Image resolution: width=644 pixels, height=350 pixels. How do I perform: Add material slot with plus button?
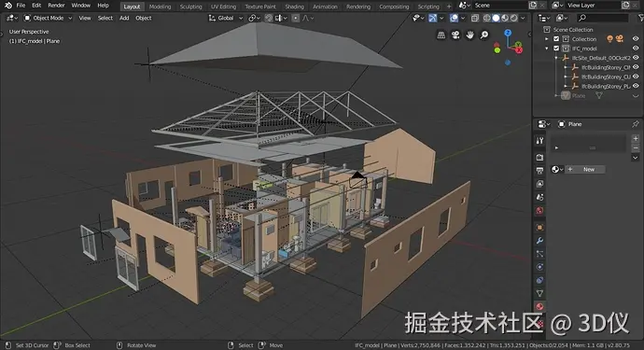pos(636,139)
